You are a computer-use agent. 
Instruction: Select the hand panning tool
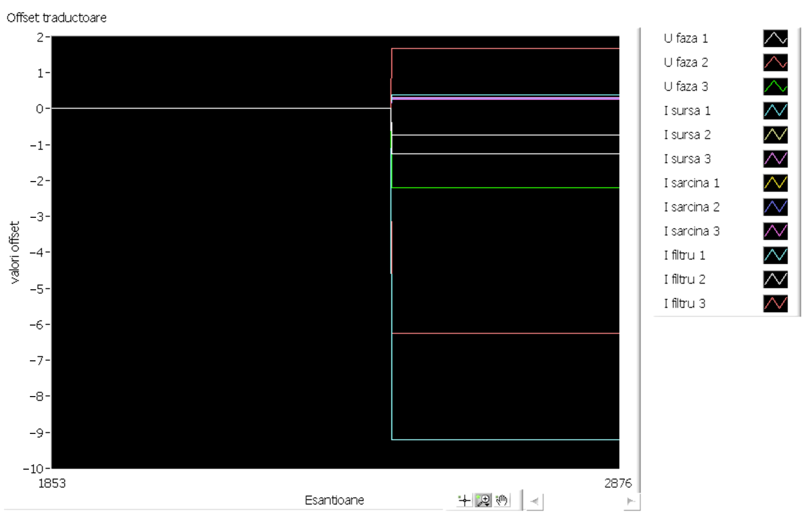[502, 500]
